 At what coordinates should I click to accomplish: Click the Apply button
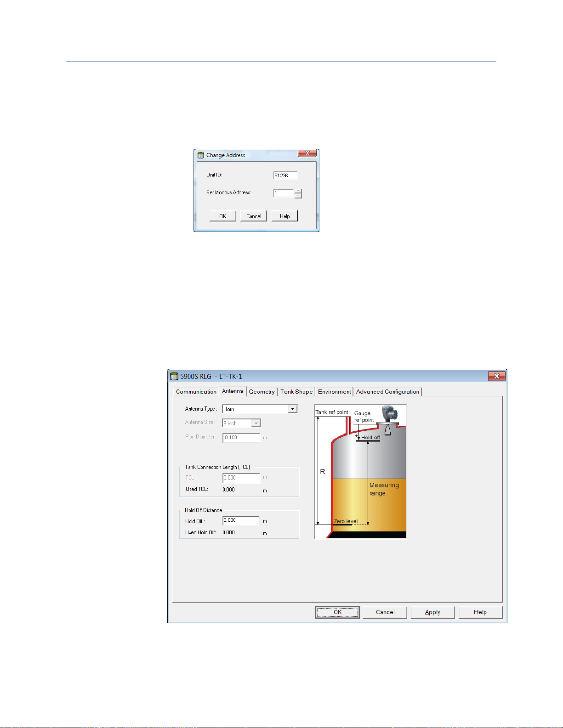[x=432, y=612]
